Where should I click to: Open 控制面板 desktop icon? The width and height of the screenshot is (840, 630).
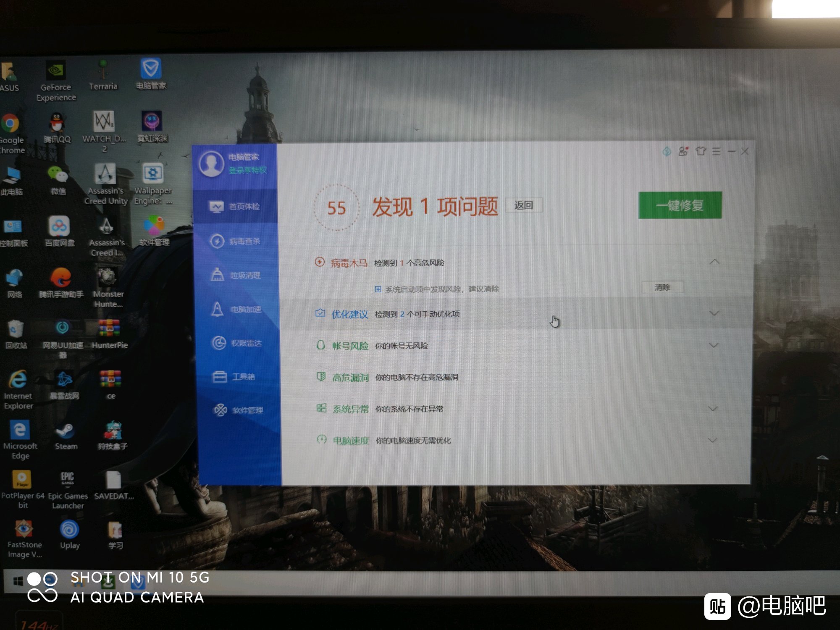pyautogui.click(x=13, y=233)
